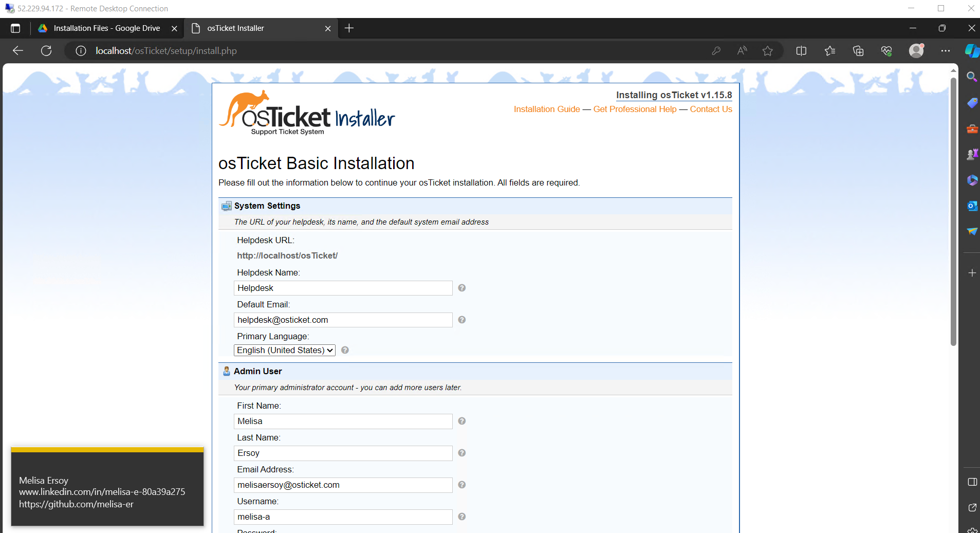Click the Helpdesk Name input field
The width and height of the screenshot is (980, 533).
[x=343, y=288]
